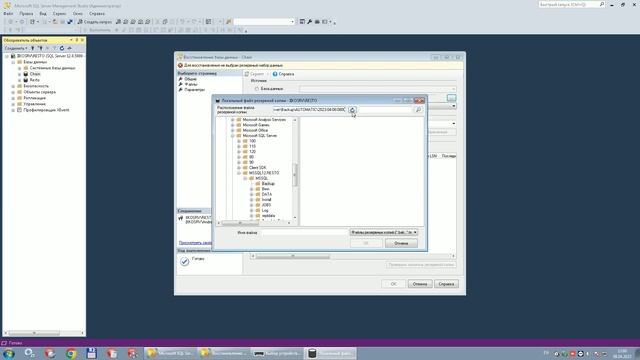Expand the Репликация node in Object Explorer
The width and height of the screenshot is (640, 360).
13,98
